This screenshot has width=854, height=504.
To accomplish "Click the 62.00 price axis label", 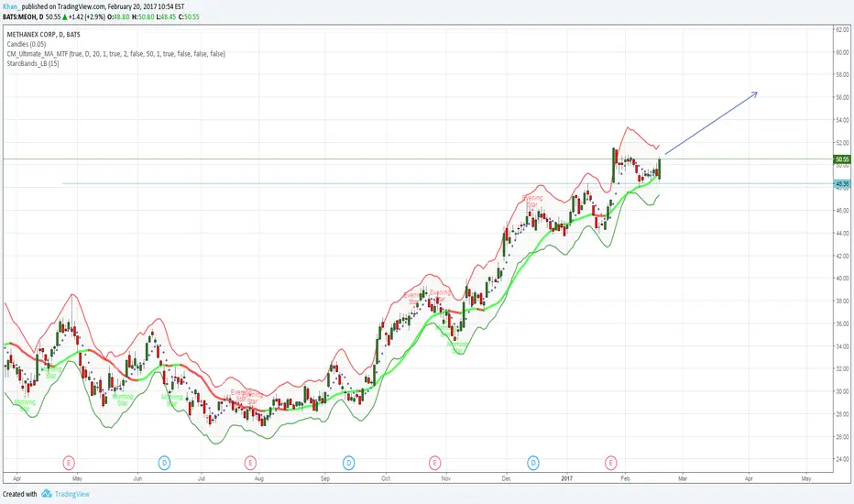I will click(x=842, y=30).
